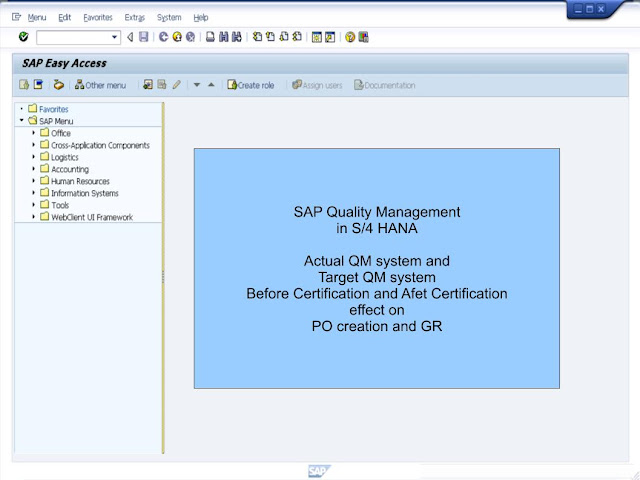Click the Cancel red icon

190,37
